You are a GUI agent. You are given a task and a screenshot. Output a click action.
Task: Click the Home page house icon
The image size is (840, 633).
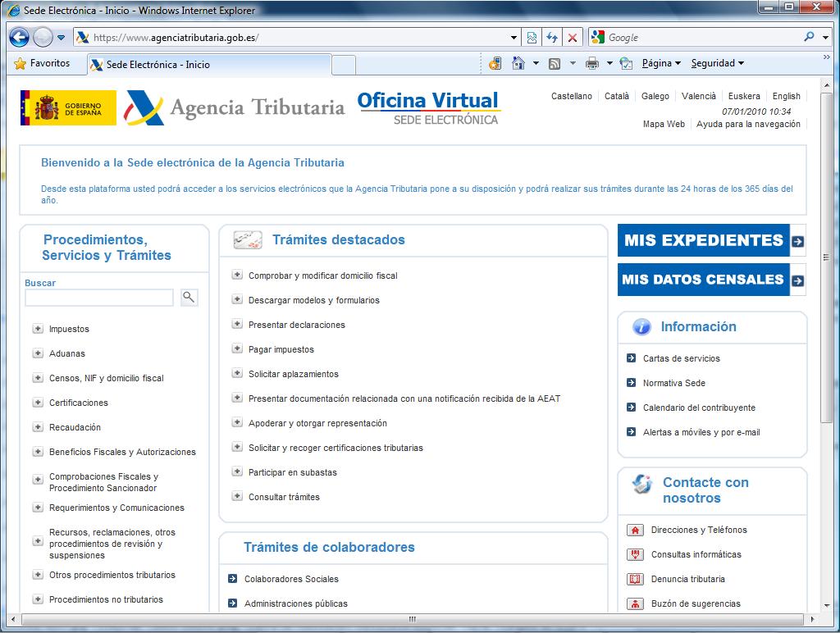518,63
